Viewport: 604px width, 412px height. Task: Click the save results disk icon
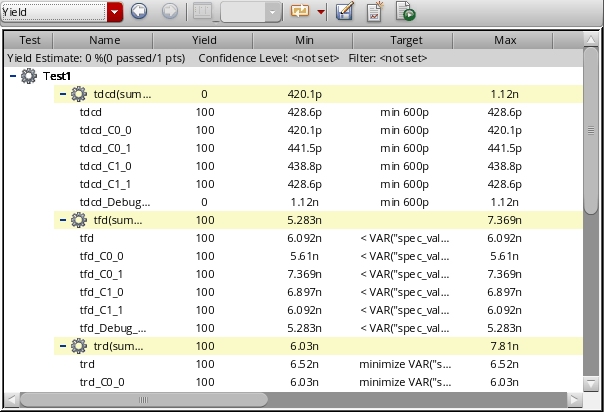click(345, 12)
